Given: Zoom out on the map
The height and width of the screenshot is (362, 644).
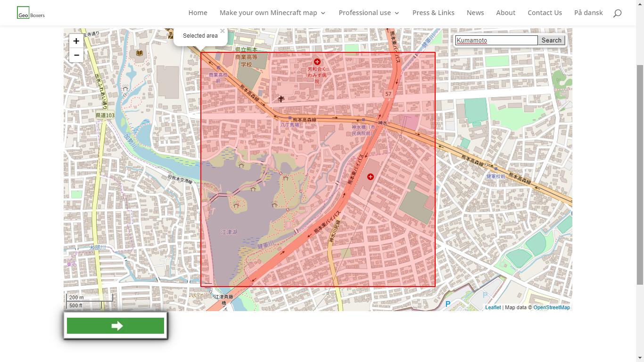Looking at the screenshot, I should tap(76, 55).
